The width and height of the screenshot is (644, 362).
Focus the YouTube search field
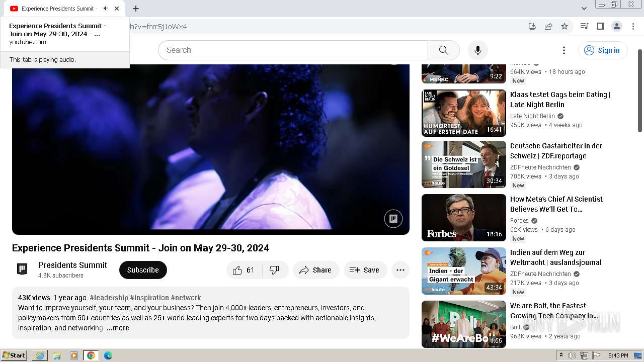click(293, 50)
